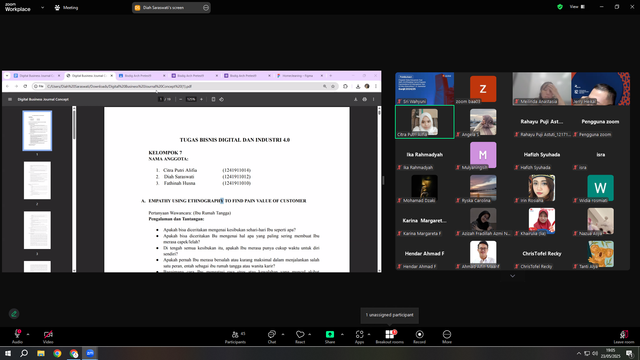
Task: Click the PDF zoom out minus button
Action: 181,99
